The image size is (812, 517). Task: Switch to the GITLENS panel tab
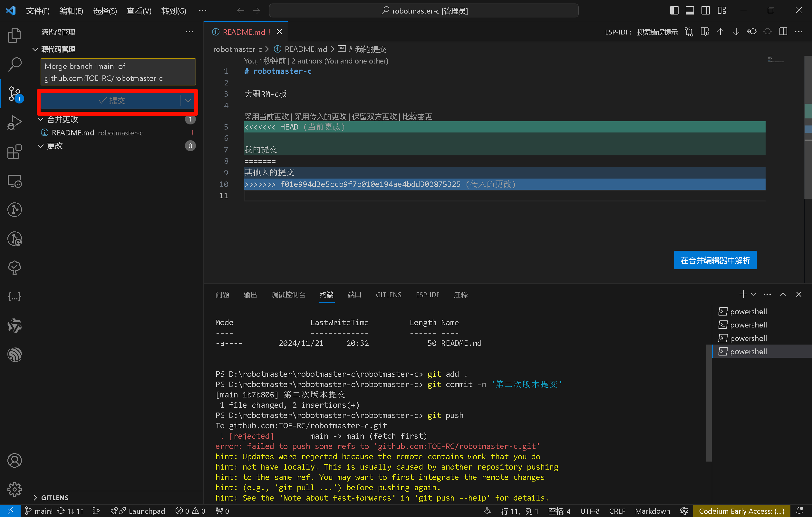click(x=389, y=295)
